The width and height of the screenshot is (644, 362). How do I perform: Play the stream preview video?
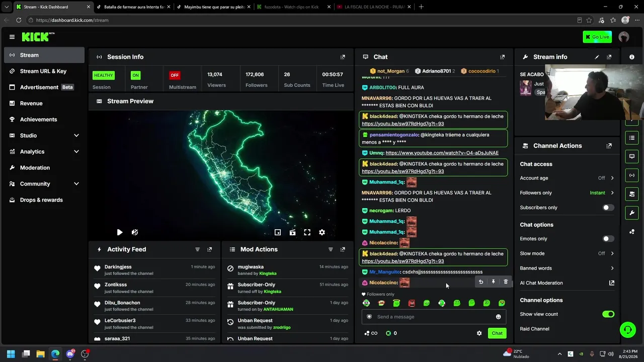click(x=120, y=232)
